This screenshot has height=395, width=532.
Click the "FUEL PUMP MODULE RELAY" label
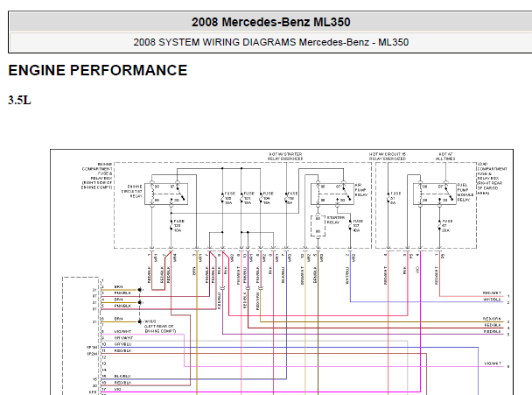click(465, 192)
